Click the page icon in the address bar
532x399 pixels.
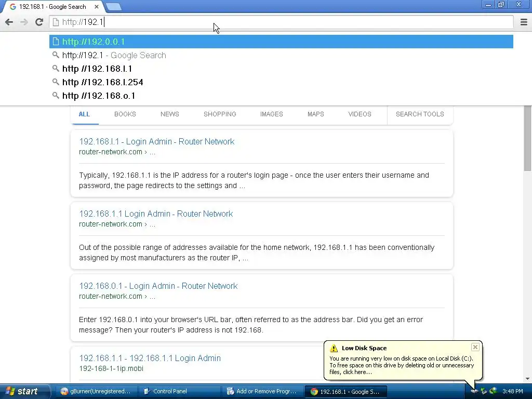(56, 22)
